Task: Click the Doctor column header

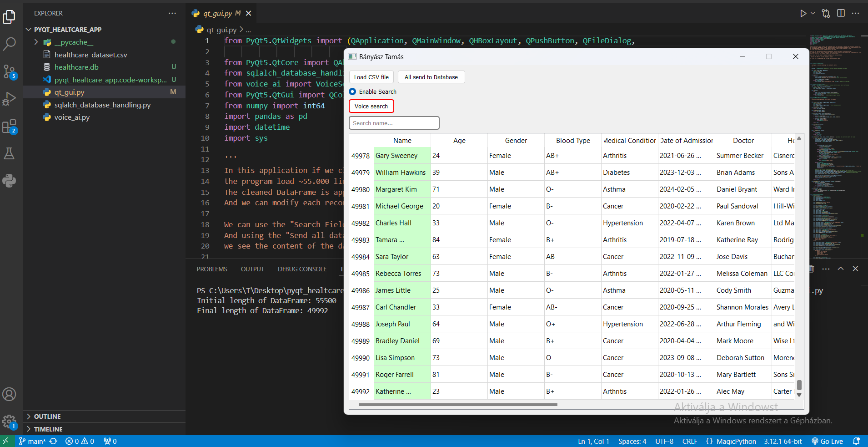Action: 743,140
